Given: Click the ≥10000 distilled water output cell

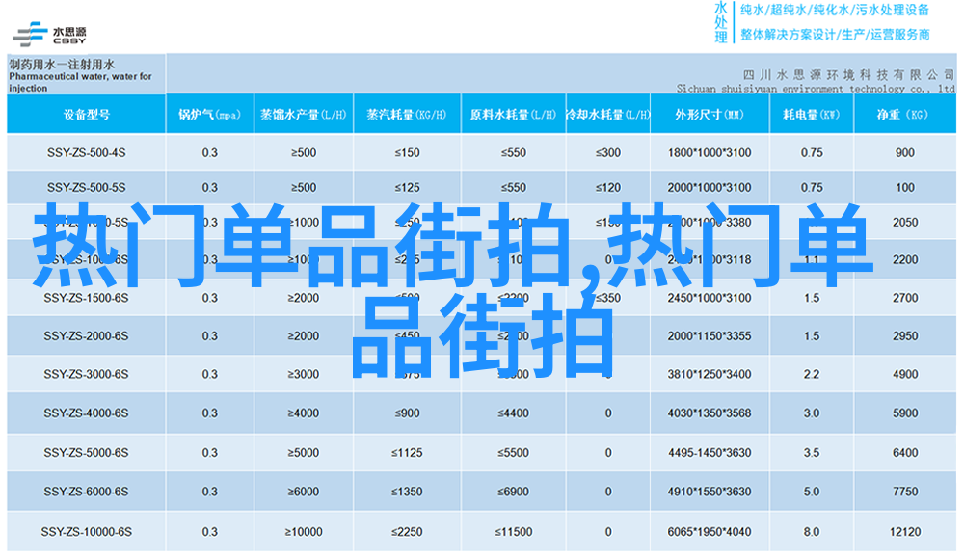Looking at the screenshot, I should [x=303, y=532].
